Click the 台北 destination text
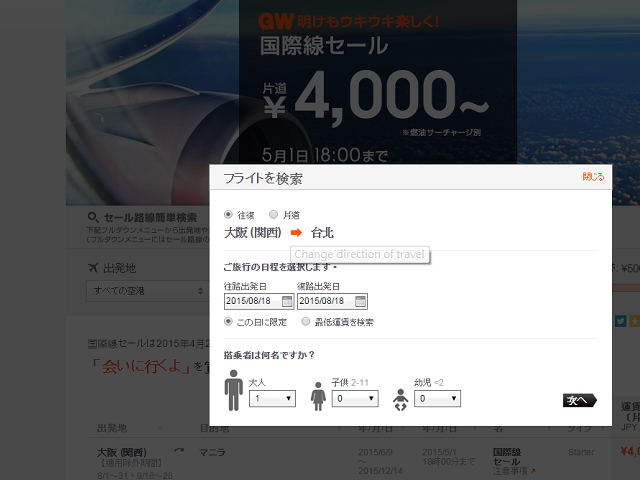The image size is (640, 480). [322, 233]
